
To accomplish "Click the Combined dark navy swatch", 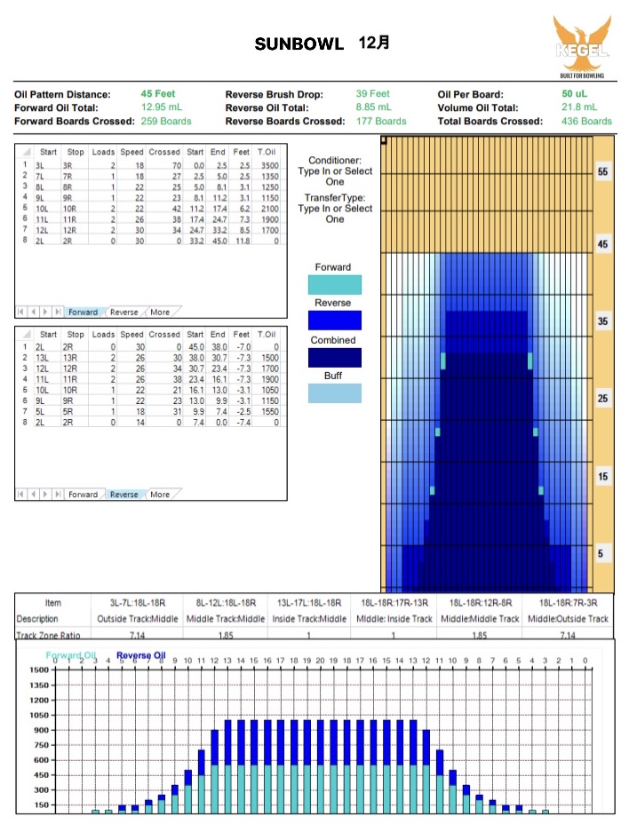I will [x=335, y=357].
